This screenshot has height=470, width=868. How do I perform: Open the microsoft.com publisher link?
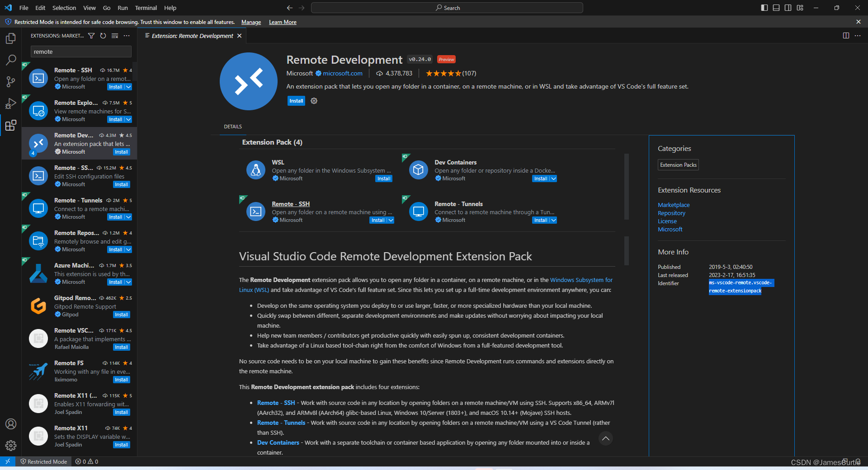343,73
